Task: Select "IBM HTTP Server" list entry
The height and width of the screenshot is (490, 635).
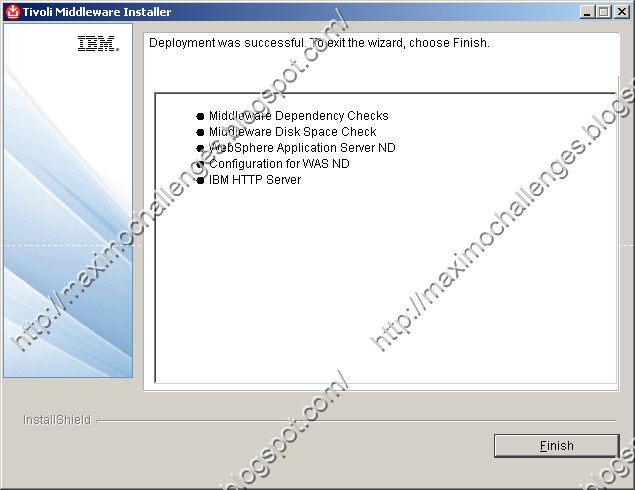Action: pos(255,180)
